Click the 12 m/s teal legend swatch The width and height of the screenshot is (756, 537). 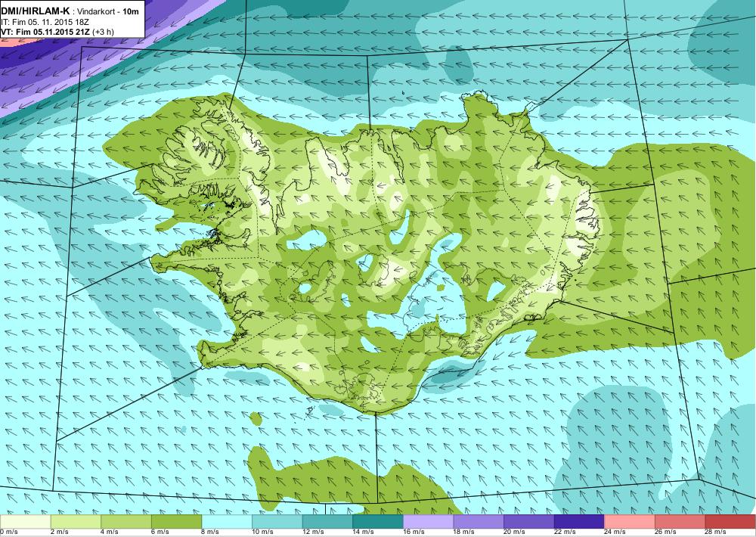(327, 522)
